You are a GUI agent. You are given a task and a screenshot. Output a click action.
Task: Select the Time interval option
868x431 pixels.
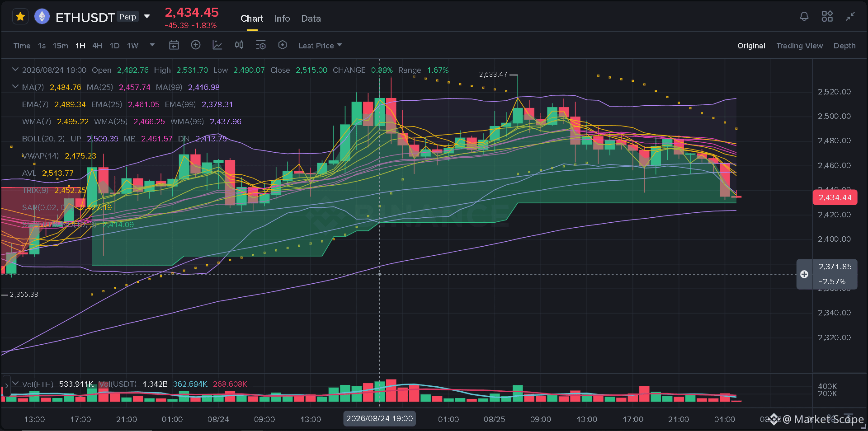(x=22, y=46)
